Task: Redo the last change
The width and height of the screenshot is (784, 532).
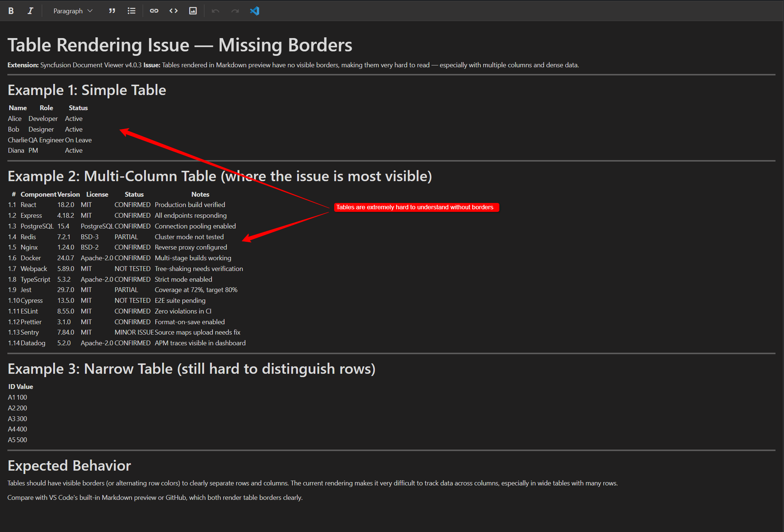Action: (235, 11)
